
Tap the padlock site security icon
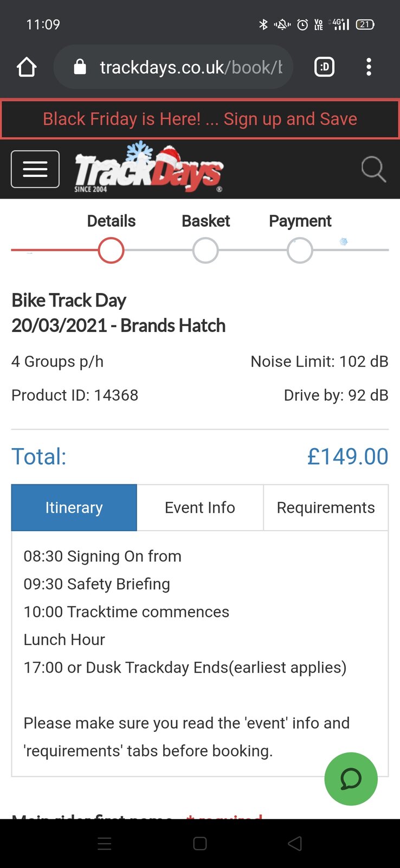click(x=80, y=67)
